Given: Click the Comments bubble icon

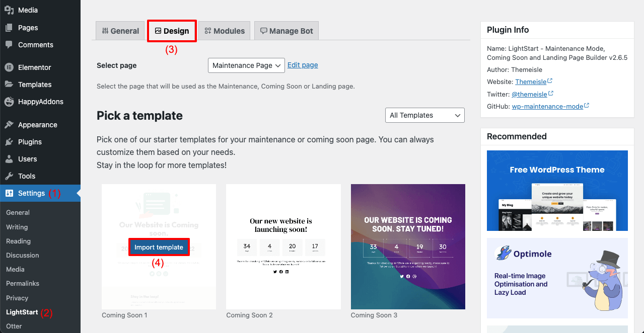Looking at the screenshot, I should [x=9, y=45].
